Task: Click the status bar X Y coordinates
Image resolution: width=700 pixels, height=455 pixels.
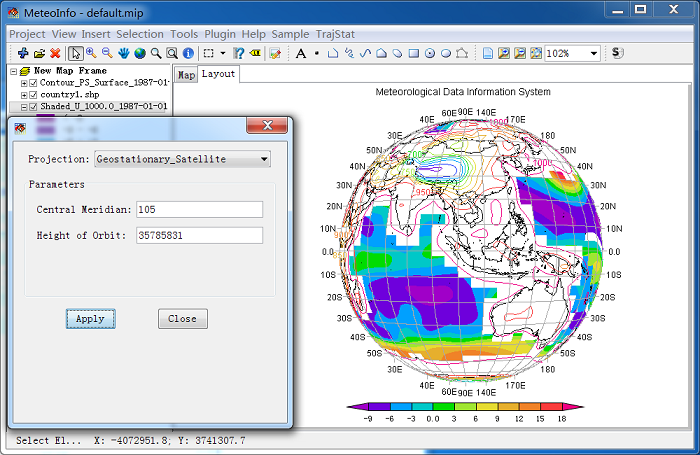Action: (x=170, y=441)
